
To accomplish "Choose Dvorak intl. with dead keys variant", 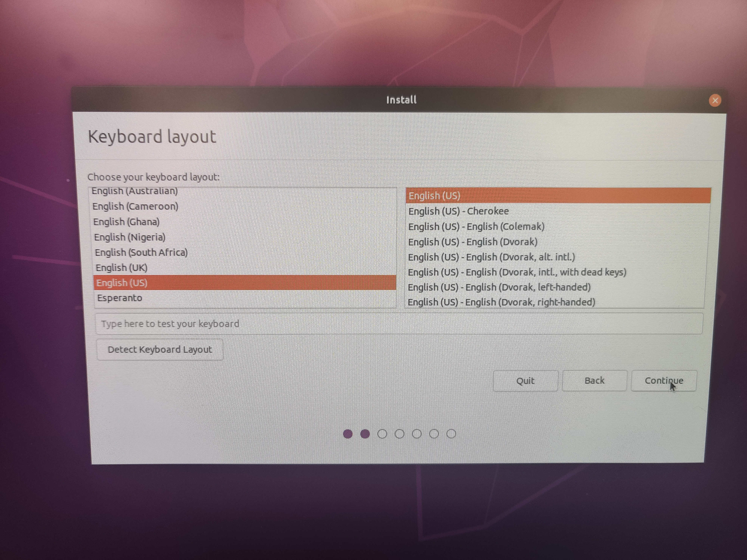I will click(x=556, y=272).
